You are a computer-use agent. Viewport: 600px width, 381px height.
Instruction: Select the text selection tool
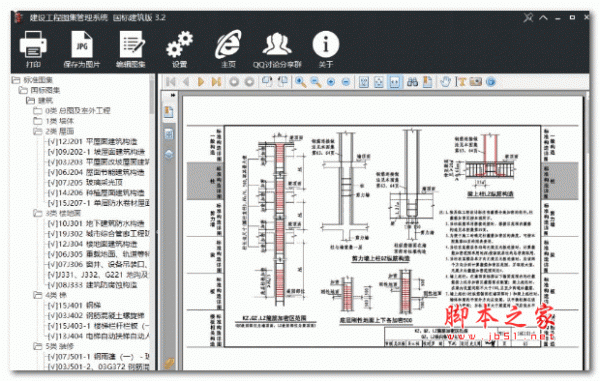[461, 81]
